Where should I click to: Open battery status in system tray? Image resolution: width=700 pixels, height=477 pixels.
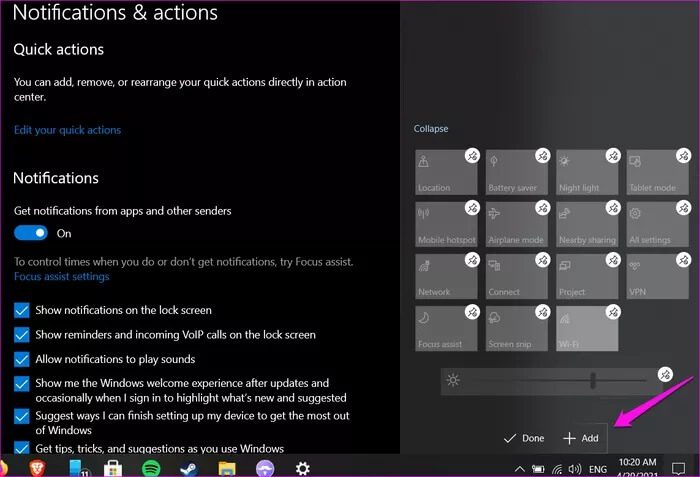click(x=538, y=469)
